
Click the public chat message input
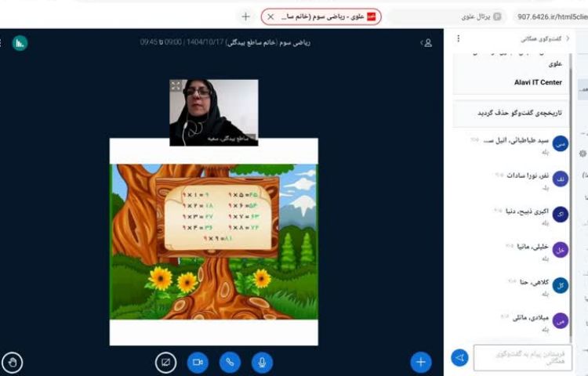click(x=523, y=358)
